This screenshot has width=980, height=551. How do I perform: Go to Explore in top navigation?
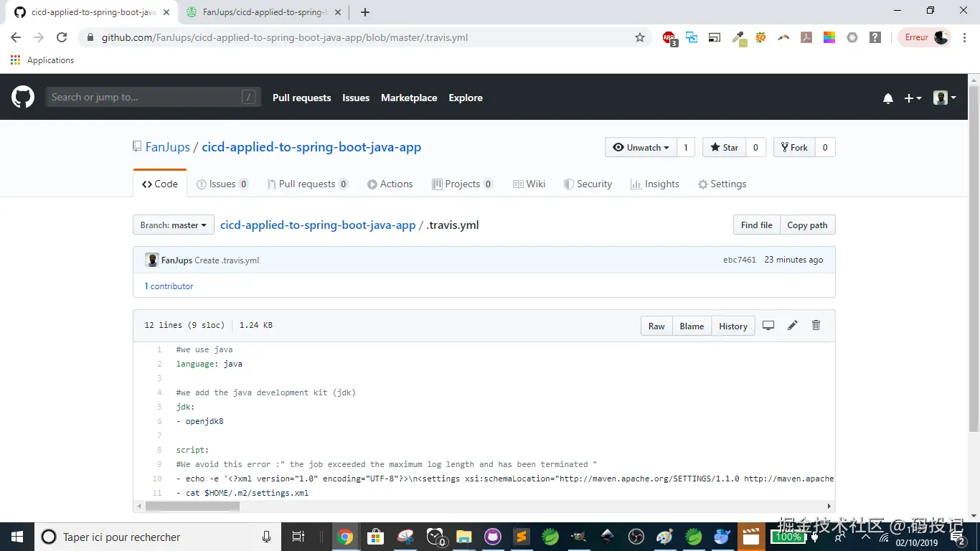tap(466, 98)
